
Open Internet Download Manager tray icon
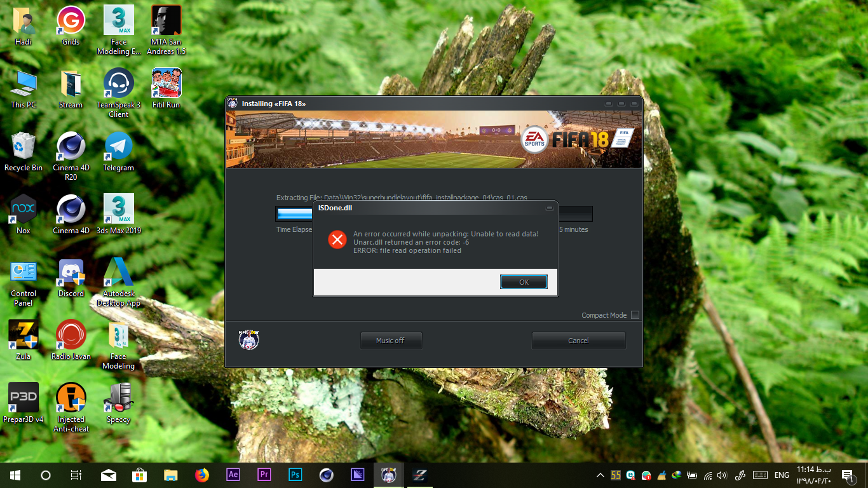[x=677, y=475]
